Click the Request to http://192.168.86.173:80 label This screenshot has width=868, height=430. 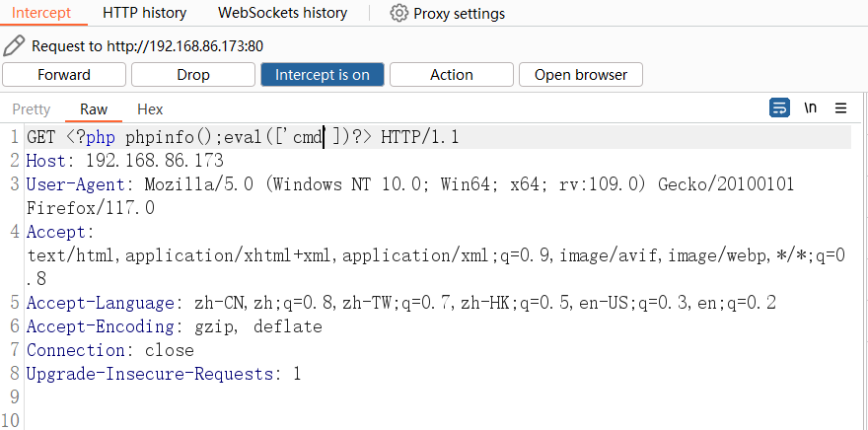[147, 45]
